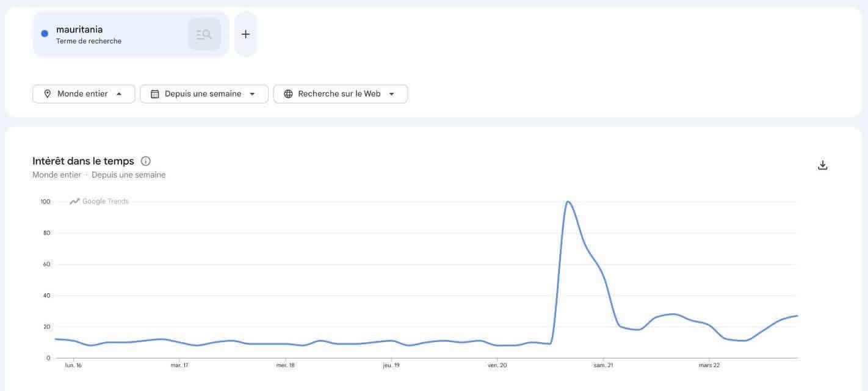Screen dimensions: 868x391
Task: Expand the "Recherche sur le Web" dropdown arrow
Action: 391,94
